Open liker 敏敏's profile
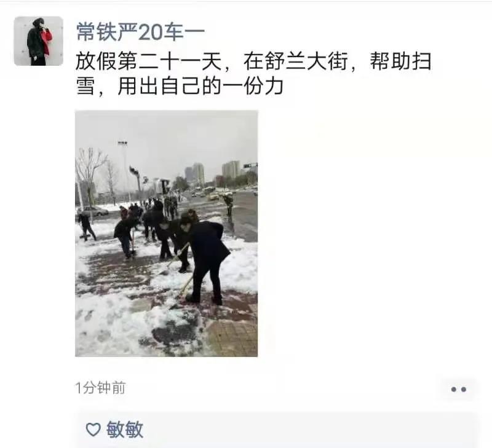Viewport: 492px width, 448px height. 125,429
